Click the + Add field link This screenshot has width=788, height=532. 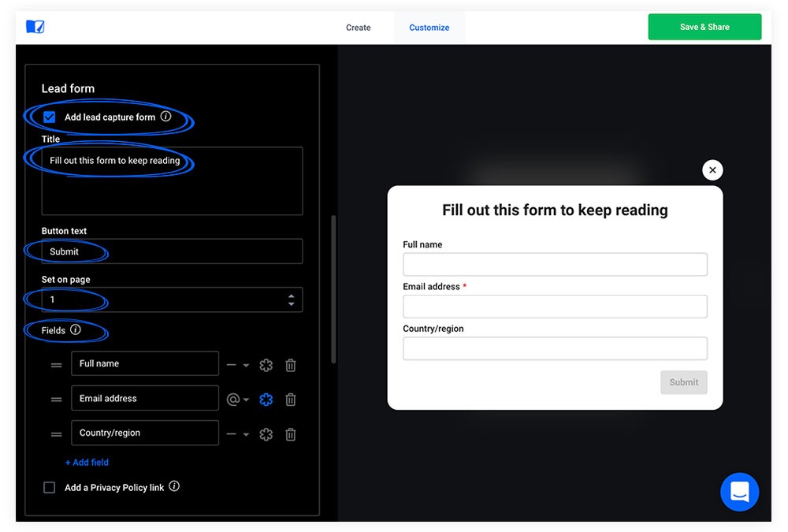click(87, 462)
